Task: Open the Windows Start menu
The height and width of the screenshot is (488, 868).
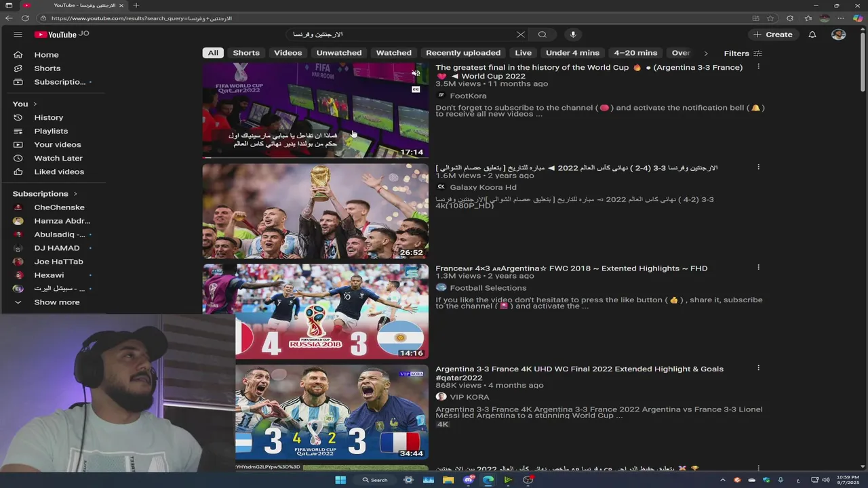Action: 340,480
